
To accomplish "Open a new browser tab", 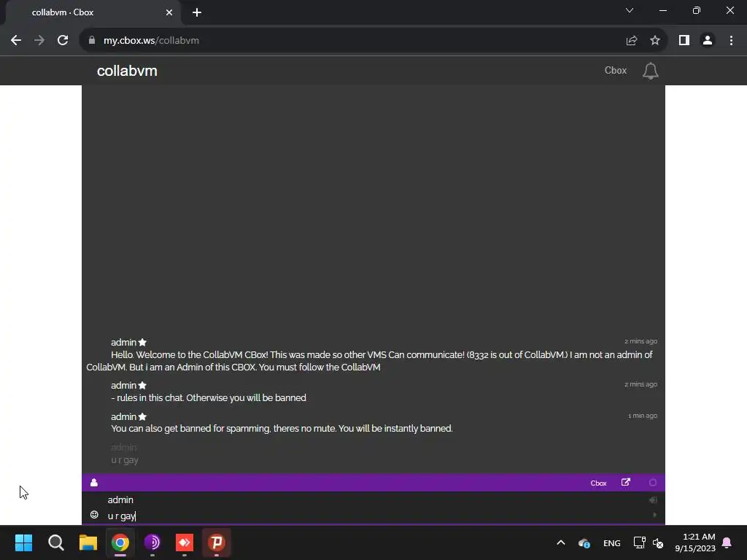I will pos(197,12).
